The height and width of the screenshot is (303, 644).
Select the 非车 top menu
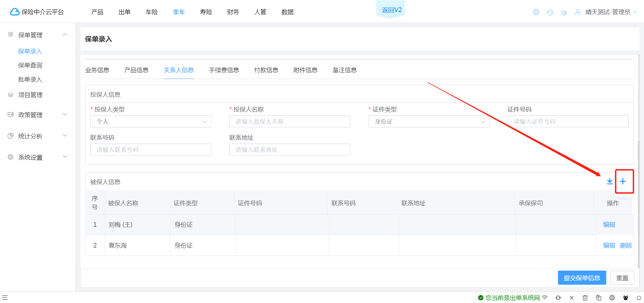pyautogui.click(x=179, y=12)
